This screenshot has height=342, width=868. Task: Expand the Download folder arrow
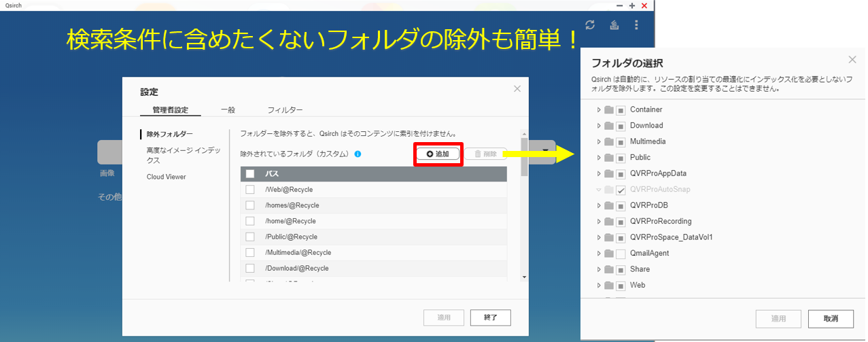click(599, 126)
